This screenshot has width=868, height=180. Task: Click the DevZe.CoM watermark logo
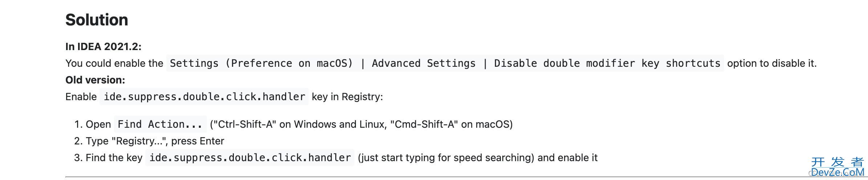pos(837,172)
